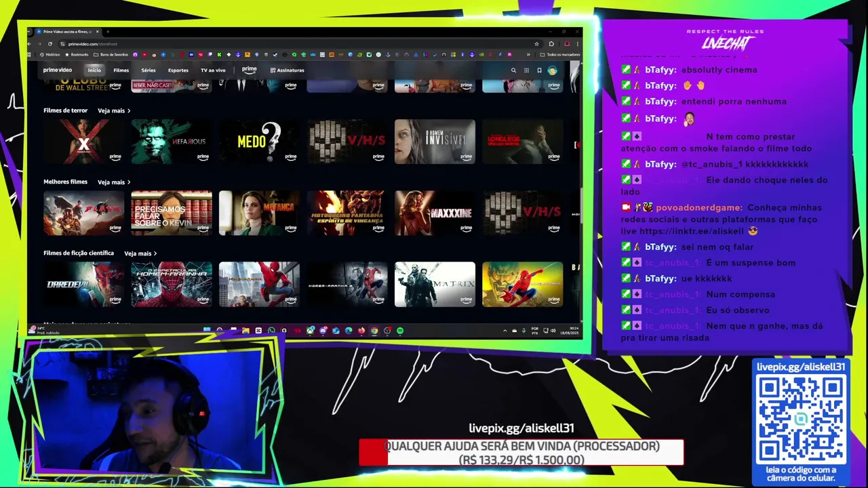Open the watchlist bookmark icon in Prime Video
Image resolution: width=868 pixels, height=488 pixels.
pos(539,70)
